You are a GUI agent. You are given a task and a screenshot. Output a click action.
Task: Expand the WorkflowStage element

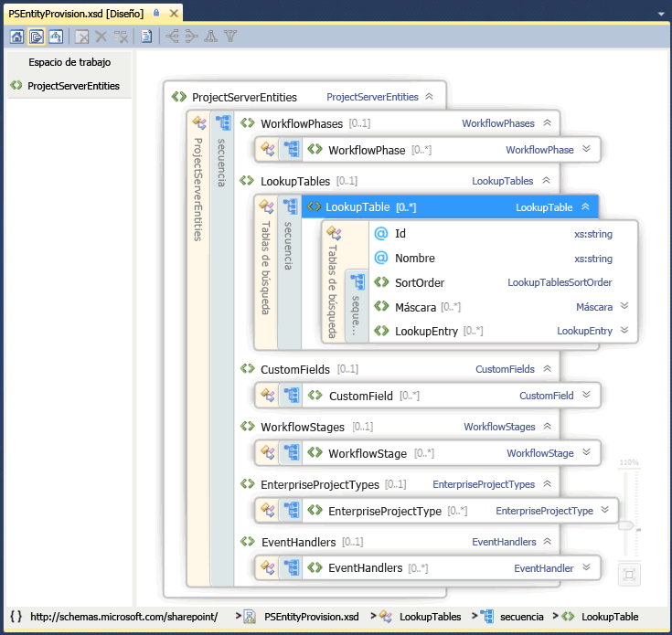586,452
